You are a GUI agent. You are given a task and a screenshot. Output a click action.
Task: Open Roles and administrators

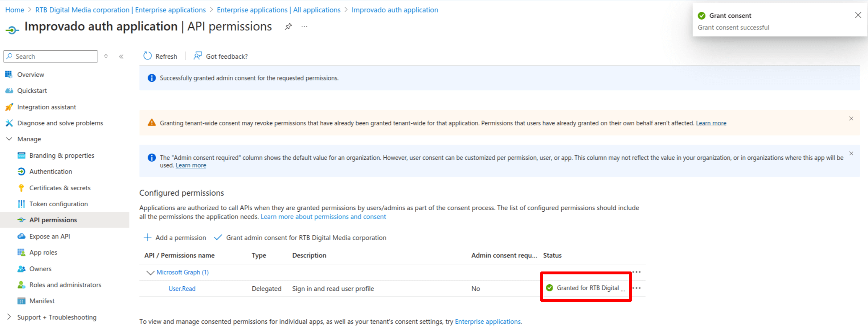pyautogui.click(x=65, y=285)
